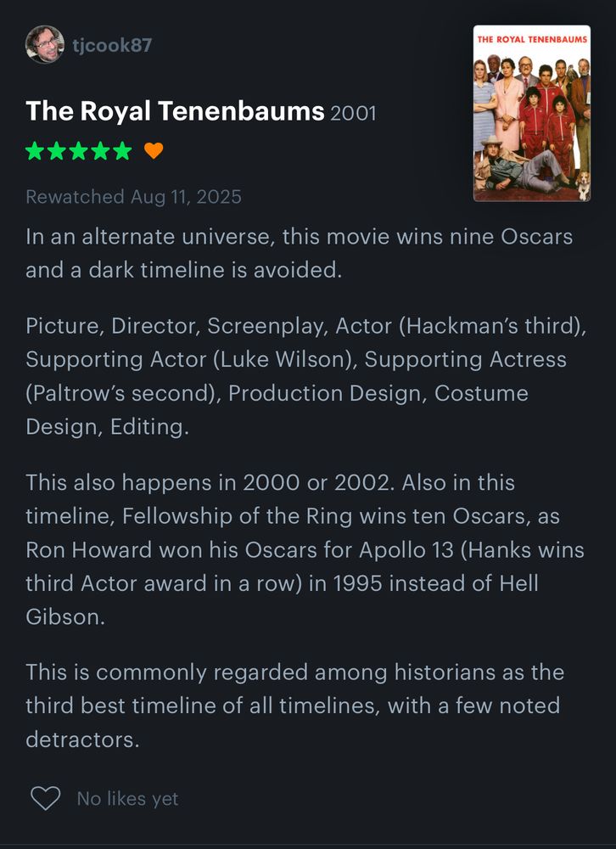Open the tjcook87 username link
Screen dimensions: 616x849
coord(112,45)
